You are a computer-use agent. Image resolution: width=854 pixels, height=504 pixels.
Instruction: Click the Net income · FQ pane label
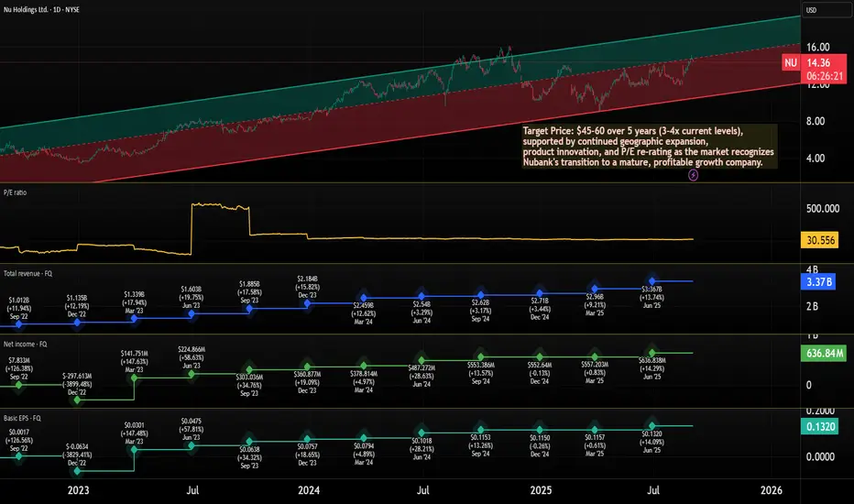25,345
